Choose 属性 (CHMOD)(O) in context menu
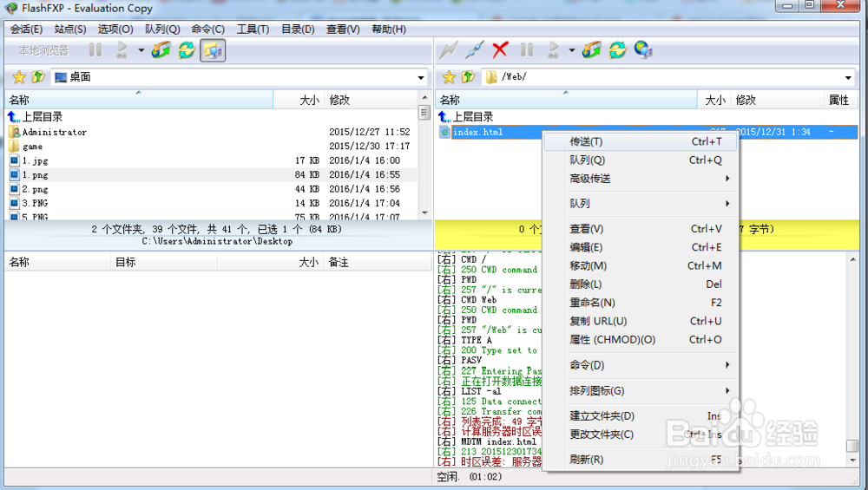Image resolution: width=868 pixels, height=490 pixels. 641,340
